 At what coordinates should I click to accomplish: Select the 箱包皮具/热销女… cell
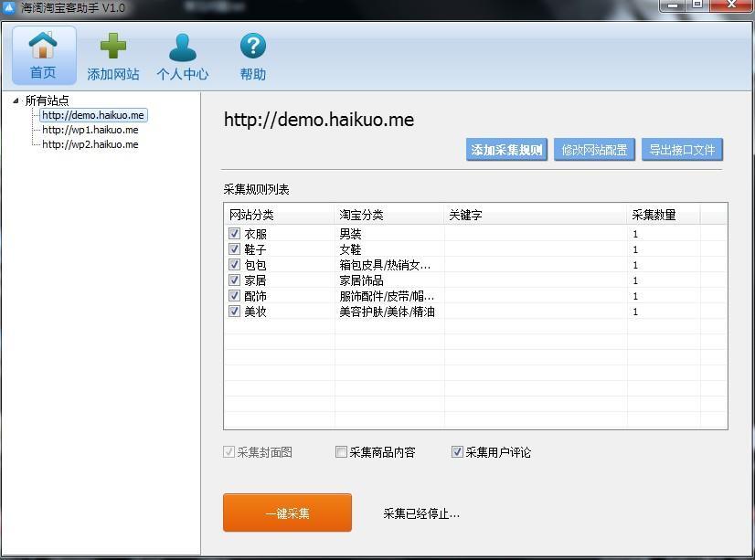click(x=385, y=265)
